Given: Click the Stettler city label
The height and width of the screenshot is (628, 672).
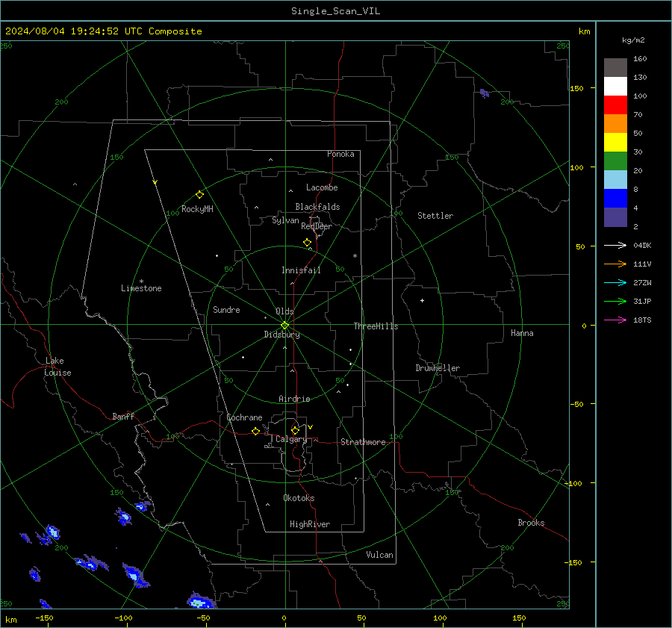Looking at the screenshot, I should point(435,216).
